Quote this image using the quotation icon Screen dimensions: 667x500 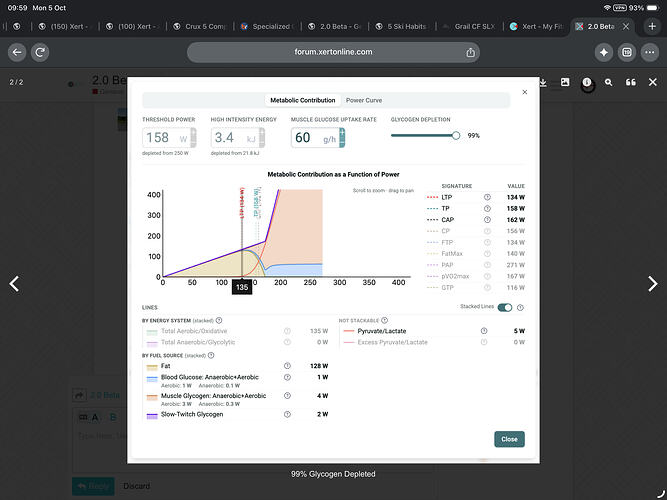pos(631,82)
